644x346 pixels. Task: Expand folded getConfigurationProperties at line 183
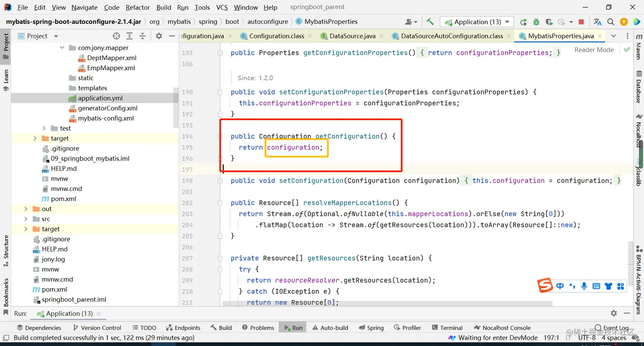coord(220,53)
